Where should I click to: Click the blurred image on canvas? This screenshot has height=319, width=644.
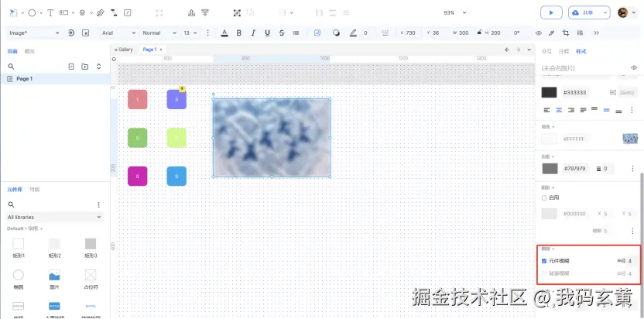coord(272,138)
